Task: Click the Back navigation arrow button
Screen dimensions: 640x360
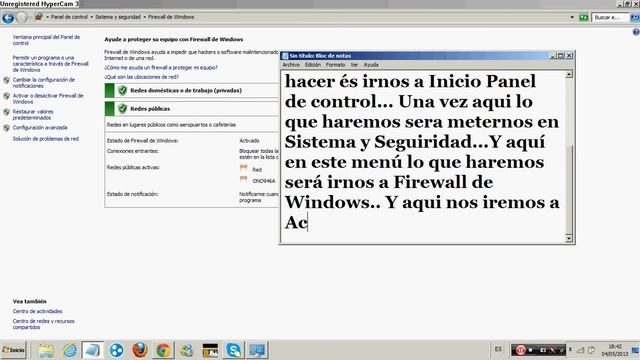Action: pyautogui.click(x=8, y=18)
